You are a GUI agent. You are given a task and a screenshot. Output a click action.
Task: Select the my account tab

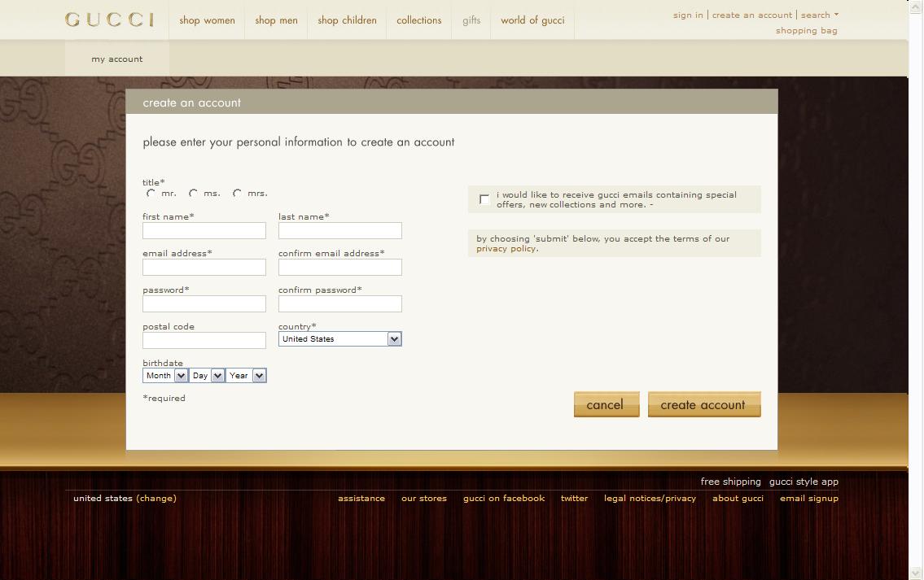[117, 59]
